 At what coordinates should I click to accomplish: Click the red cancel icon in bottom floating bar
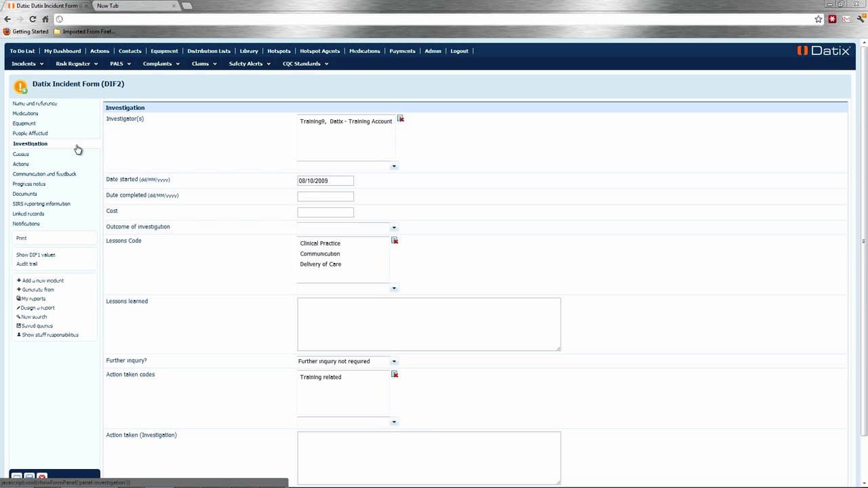[x=42, y=478]
